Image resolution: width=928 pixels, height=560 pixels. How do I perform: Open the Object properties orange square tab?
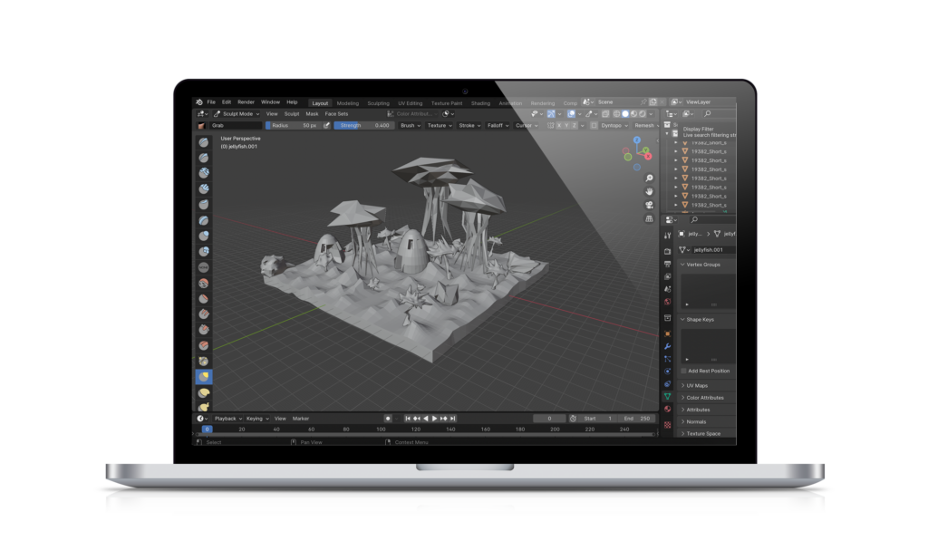668,333
